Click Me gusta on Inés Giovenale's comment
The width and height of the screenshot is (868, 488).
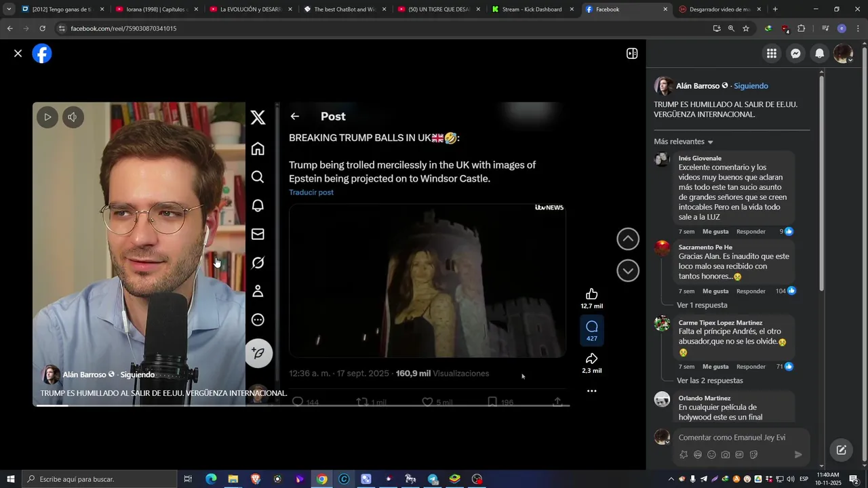pyautogui.click(x=715, y=232)
